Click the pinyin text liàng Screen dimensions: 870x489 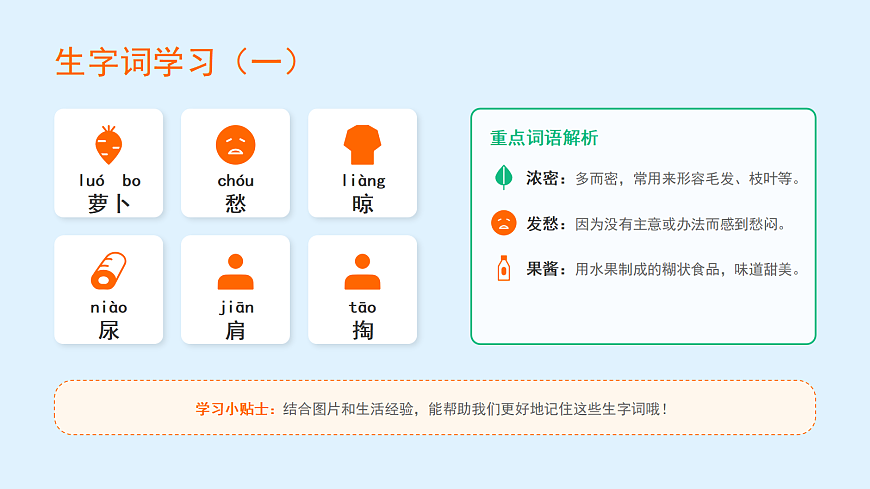pos(362,181)
